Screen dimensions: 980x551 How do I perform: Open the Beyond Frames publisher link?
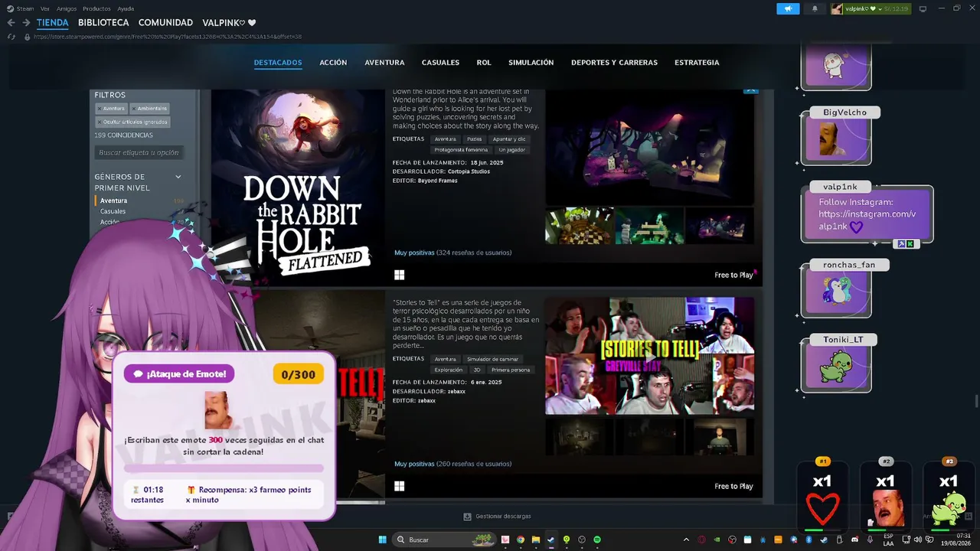click(438, 181)
